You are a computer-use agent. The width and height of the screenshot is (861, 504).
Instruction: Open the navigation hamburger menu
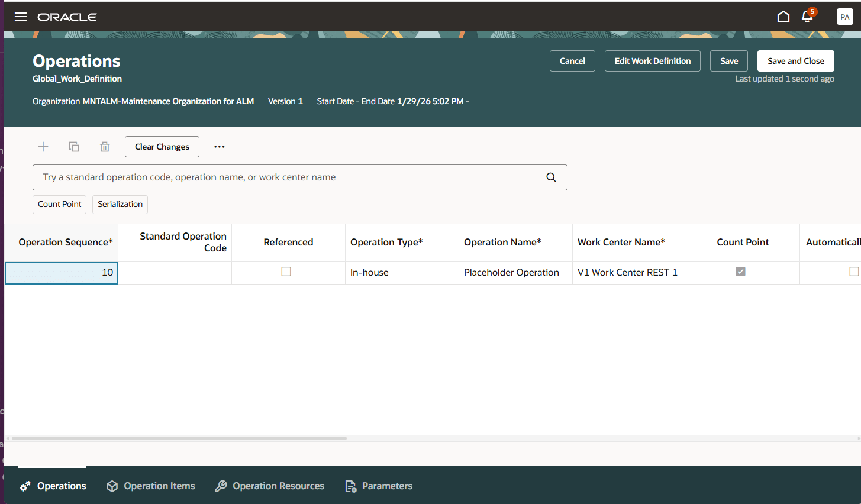pos(20,16)
